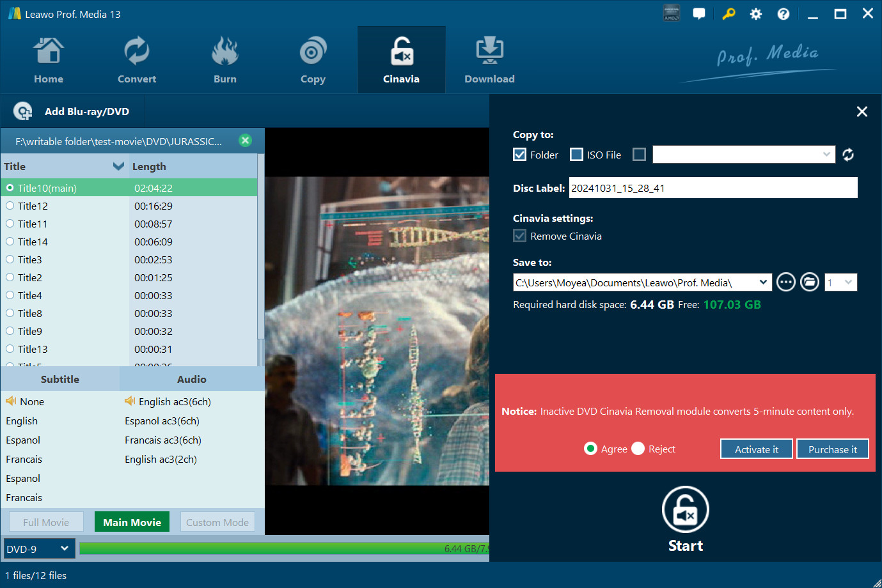Select the Agree radio button
882x588 pixels.
590,449
